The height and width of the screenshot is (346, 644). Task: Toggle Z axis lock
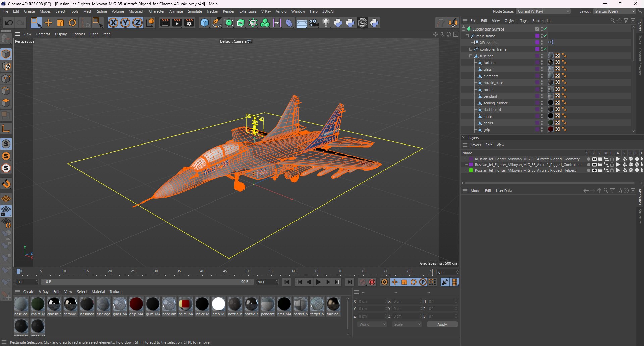coord(138,23)
